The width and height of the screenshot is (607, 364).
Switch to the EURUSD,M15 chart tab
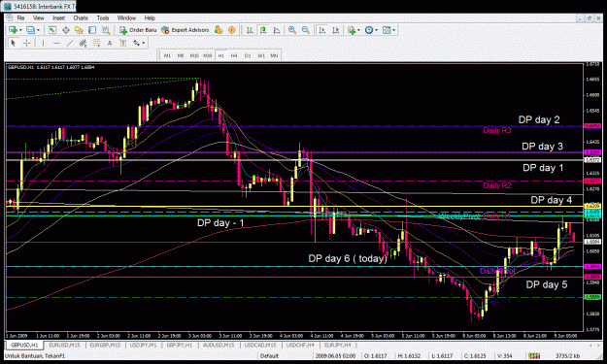64,345
